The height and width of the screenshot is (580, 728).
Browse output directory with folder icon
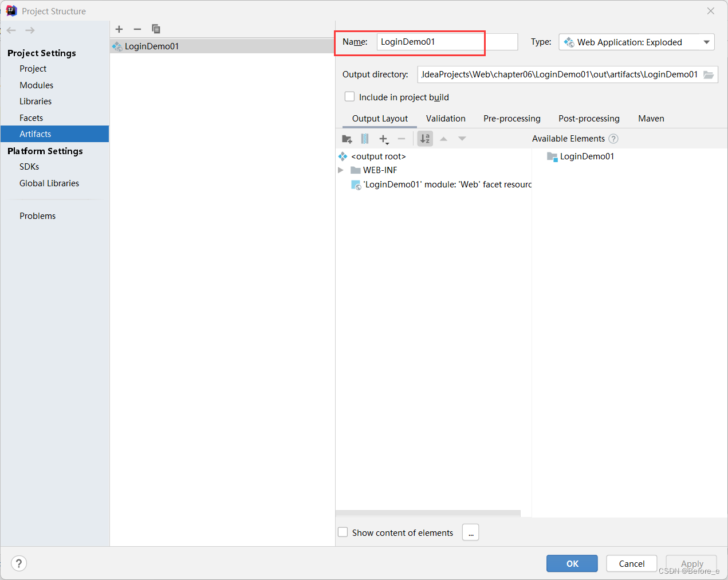(709, 75)
